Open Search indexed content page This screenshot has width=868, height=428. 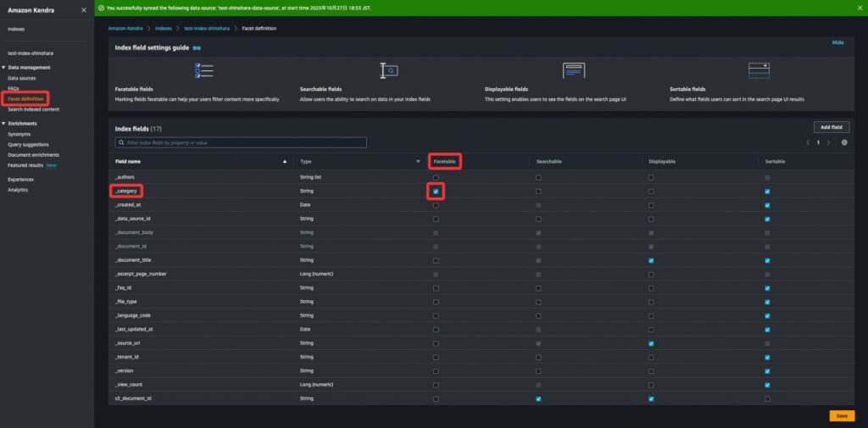(x=34, y=109)
